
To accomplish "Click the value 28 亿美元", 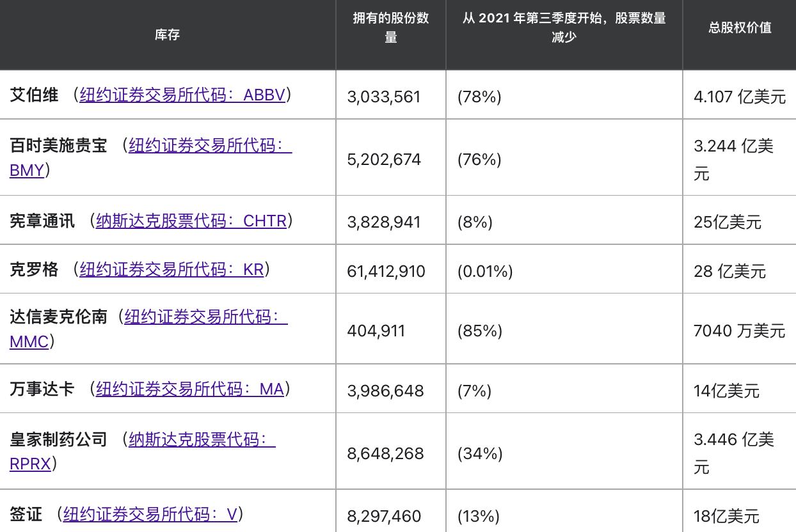I will point(729,271).
